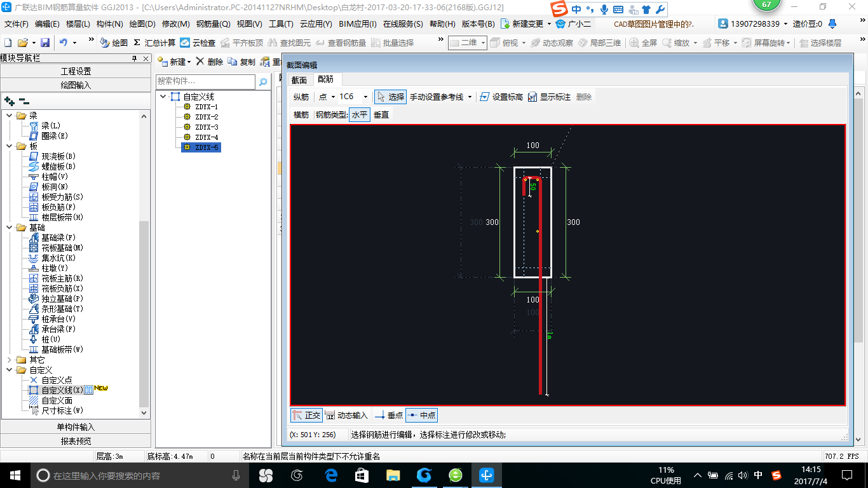Image resolution: width=868 pixels, height=488 pixels.
Task: Click 纵筋 rebar button
Action: (301, 97)
